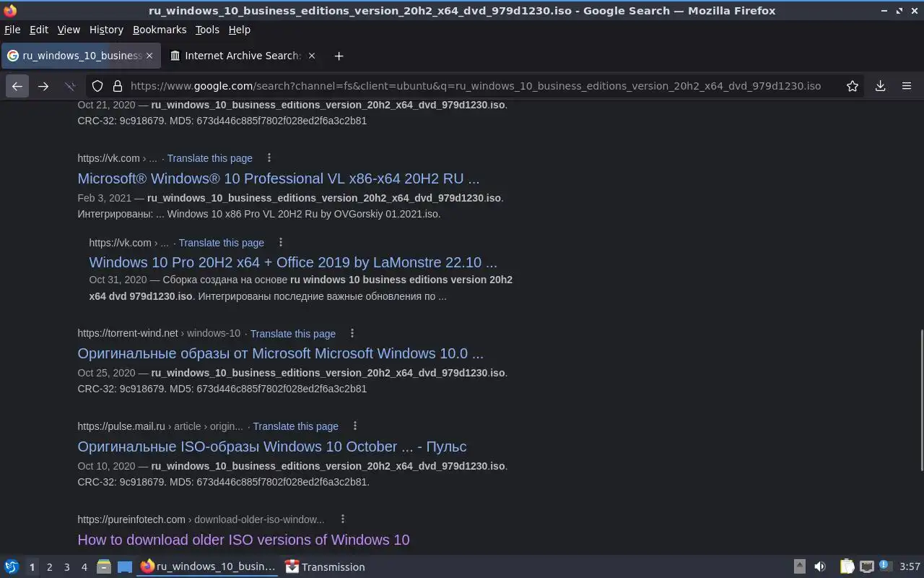The height and width of the screenshot is (578, 924).
Task: Open the View menu
Action: tap(69, 30)
